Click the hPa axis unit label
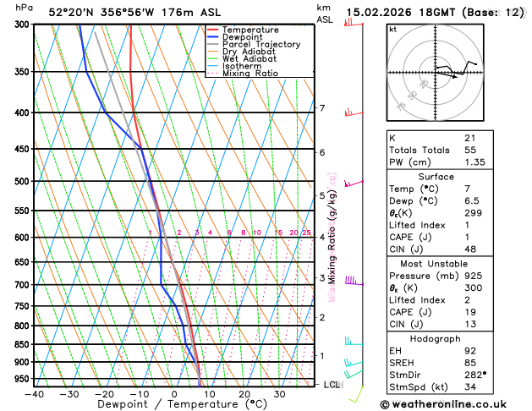 click(x=24, y=8)
